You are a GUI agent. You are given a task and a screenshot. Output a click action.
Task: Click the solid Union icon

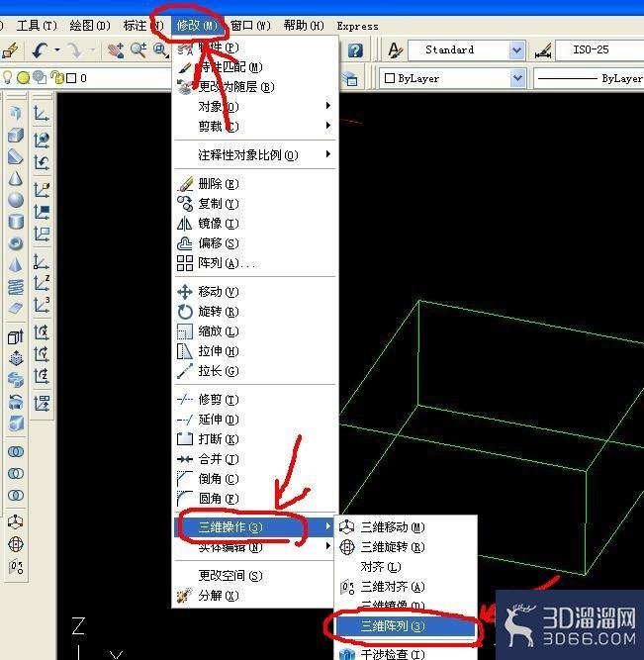click(x=16, y=451)
